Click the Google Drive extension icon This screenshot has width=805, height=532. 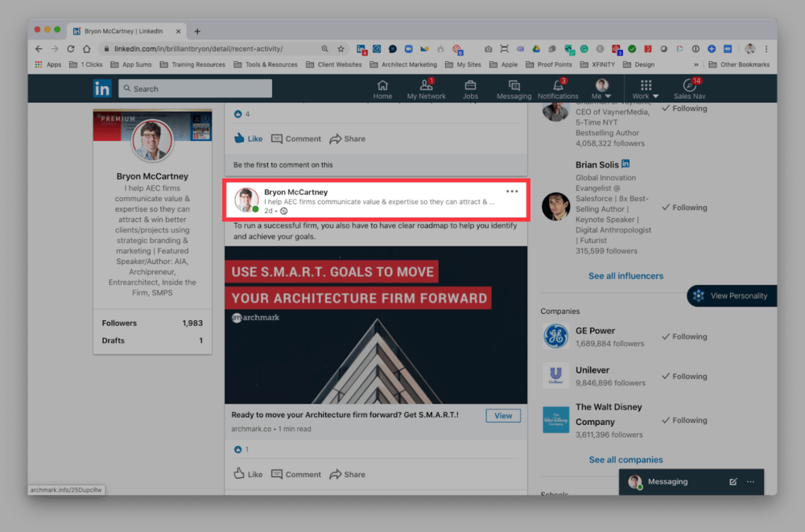[x=536, y=49]
